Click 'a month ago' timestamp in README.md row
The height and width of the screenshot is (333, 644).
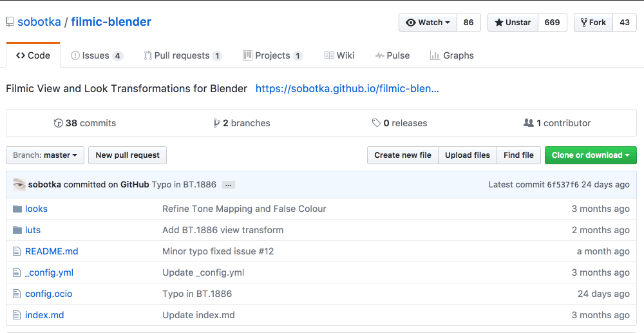coord(603,251)
